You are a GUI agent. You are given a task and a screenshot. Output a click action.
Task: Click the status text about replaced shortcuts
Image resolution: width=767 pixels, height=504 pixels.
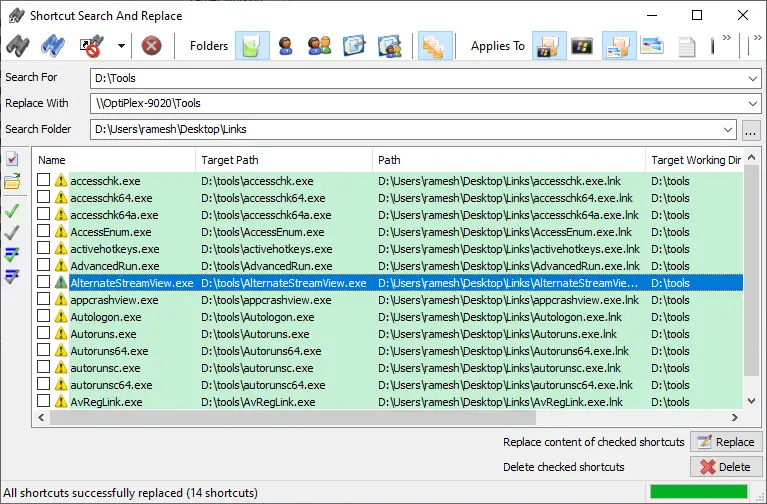[x=131, y=493]
